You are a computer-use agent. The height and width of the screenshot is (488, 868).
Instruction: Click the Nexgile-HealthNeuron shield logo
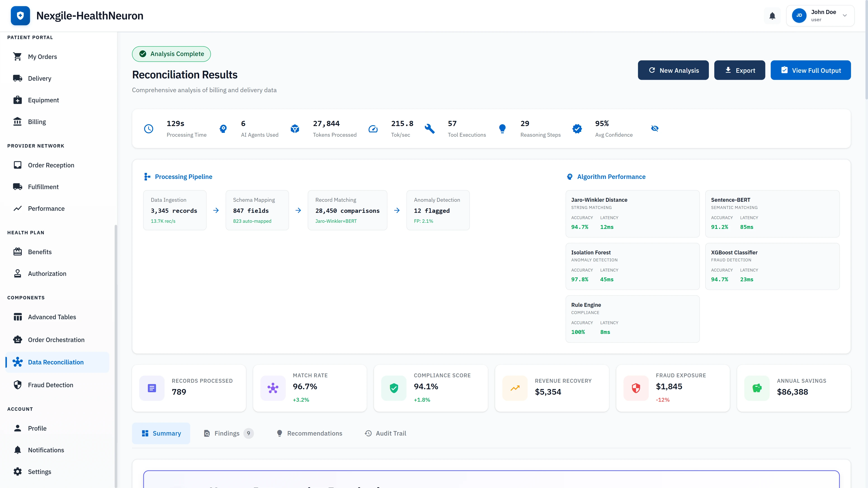[20, 16]
